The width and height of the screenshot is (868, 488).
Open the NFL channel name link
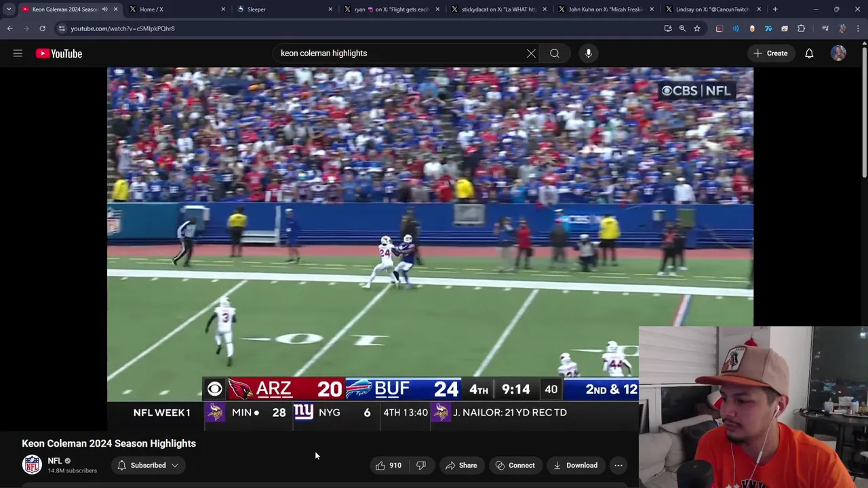pos(55,461)
